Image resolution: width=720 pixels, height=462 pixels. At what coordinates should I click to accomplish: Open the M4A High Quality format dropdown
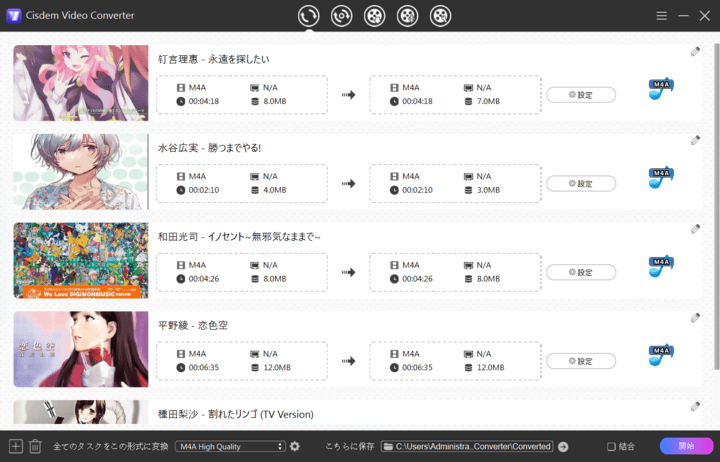point(230,446)
